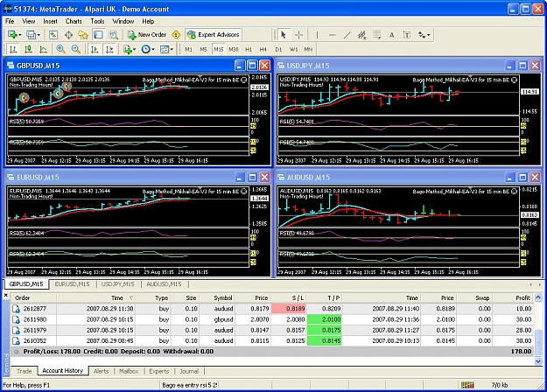Click the Time column sort arrow

[x=131, y=297]
